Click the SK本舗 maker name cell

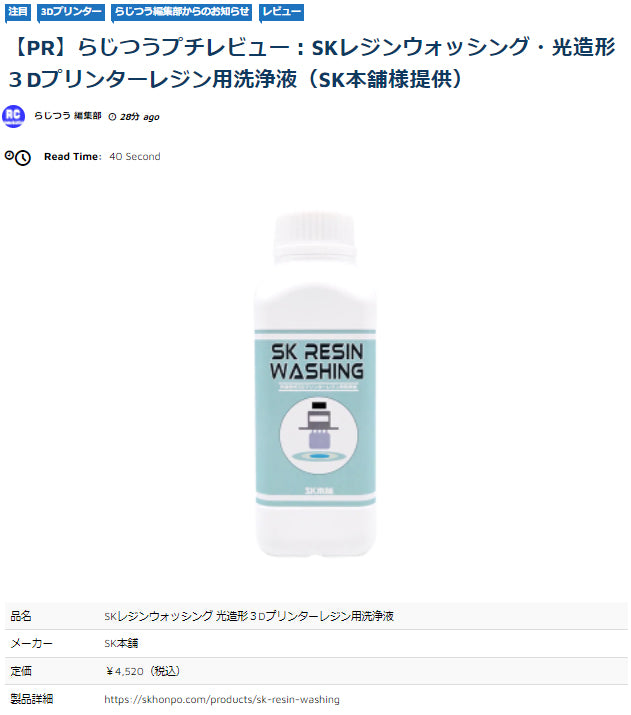(121, 643)
